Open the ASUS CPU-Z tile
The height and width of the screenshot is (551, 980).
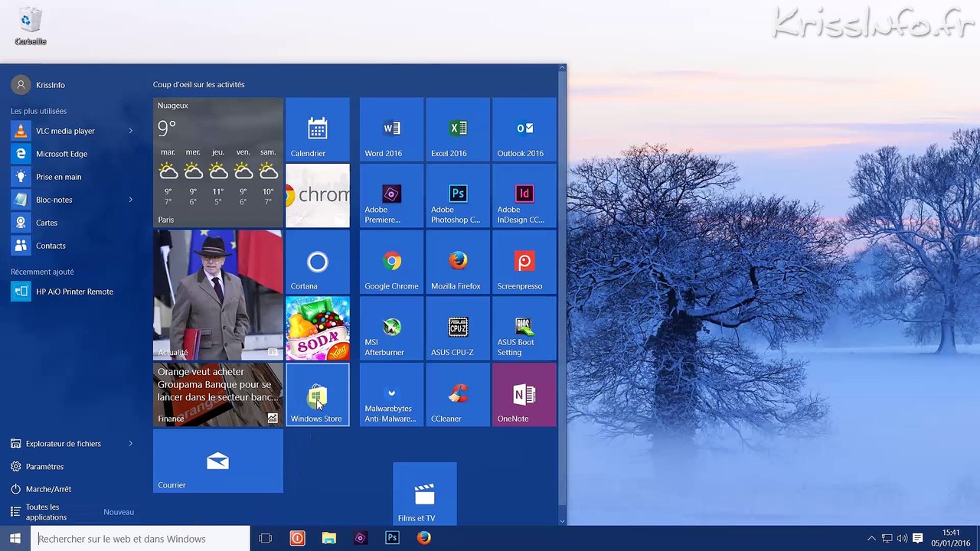(x=458, y=328)
